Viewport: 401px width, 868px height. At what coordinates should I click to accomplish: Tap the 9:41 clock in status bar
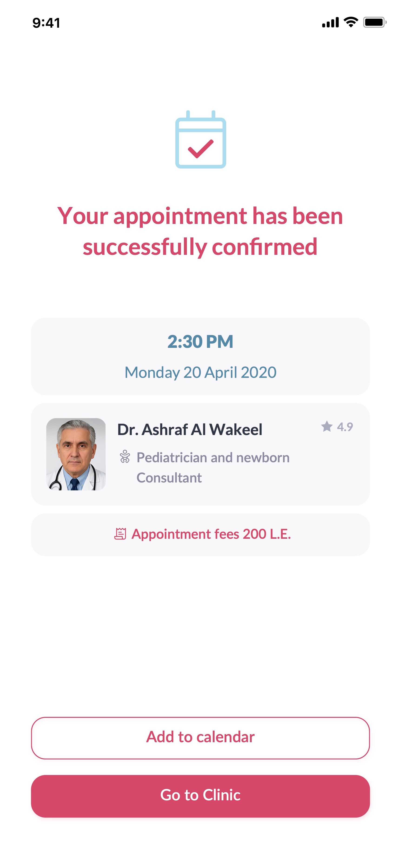tap(46, 23)
